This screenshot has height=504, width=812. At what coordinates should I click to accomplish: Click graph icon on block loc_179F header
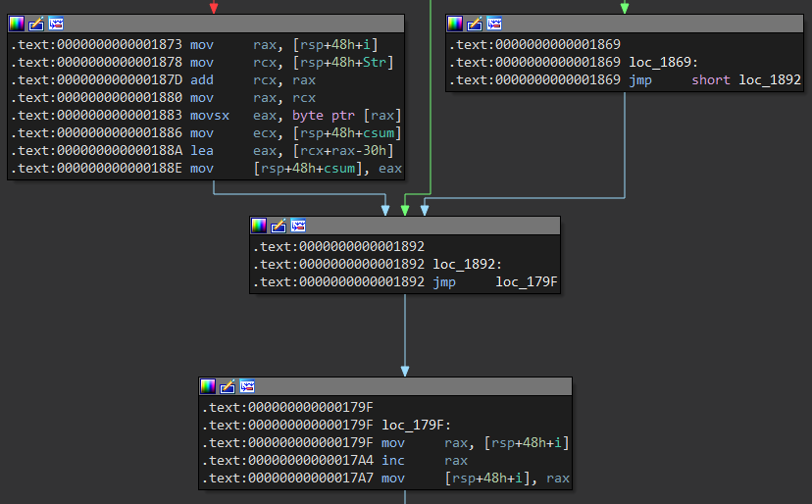point(247,386)
